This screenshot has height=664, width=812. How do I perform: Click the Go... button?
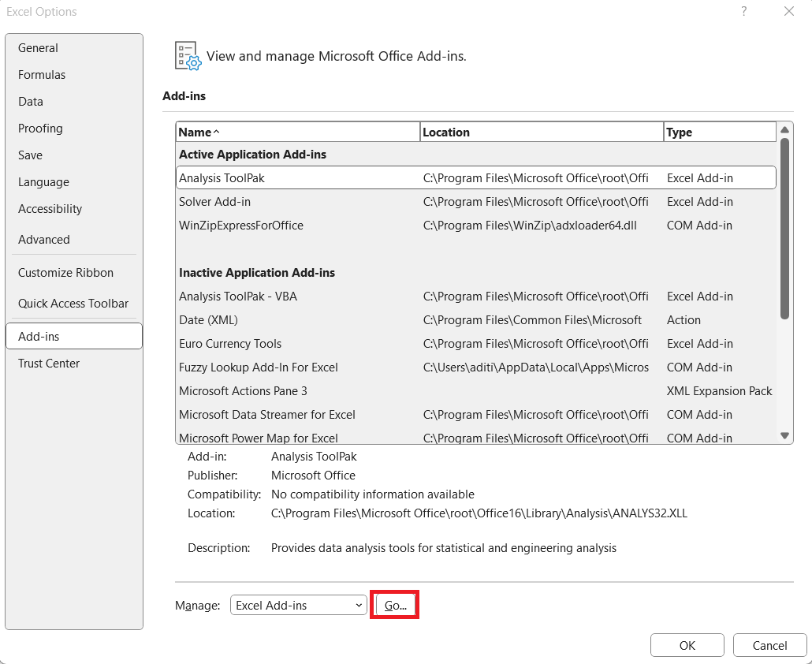(x=396, y=605)
